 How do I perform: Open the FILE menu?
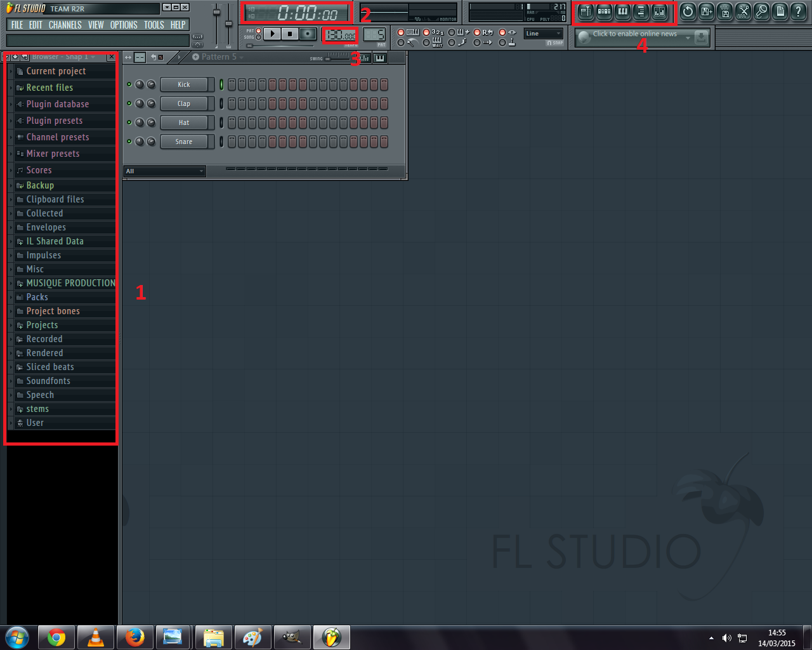[17, 25]
